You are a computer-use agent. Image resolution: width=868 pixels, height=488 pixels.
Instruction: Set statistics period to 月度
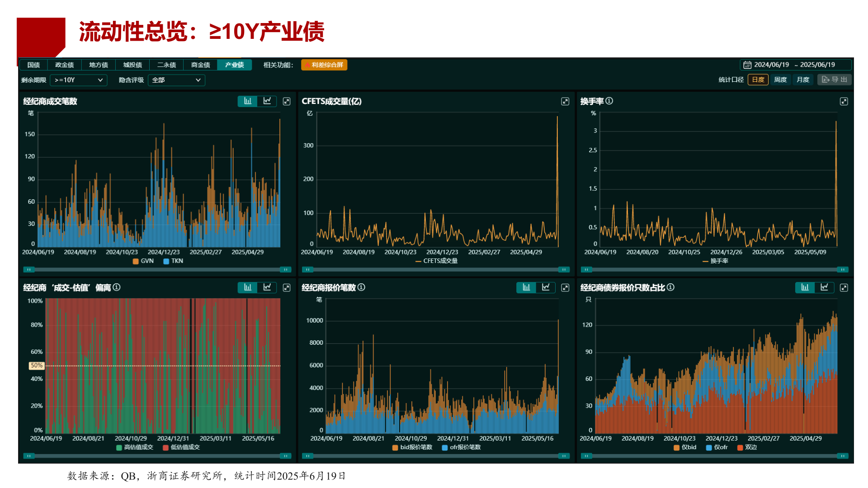tap(803, 80)
